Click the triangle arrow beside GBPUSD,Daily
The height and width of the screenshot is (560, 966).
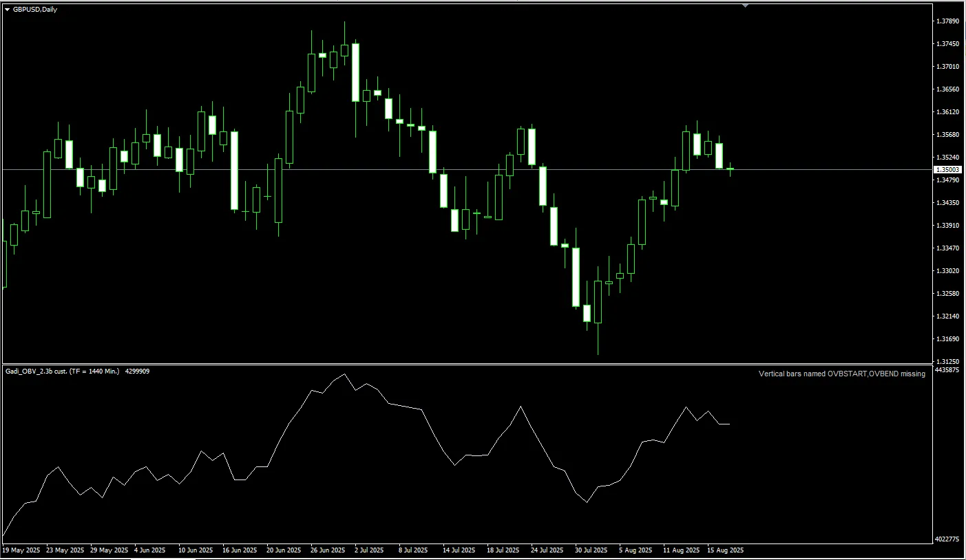click(7, 9)
